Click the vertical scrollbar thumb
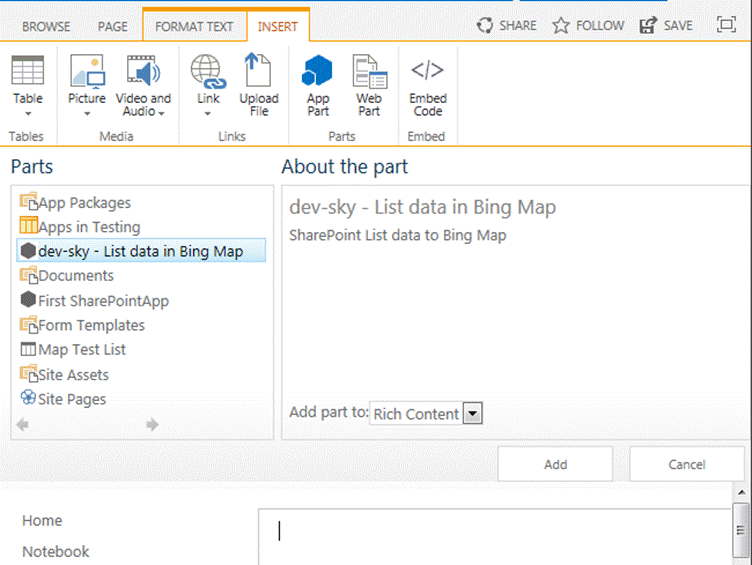 point(741,530)
